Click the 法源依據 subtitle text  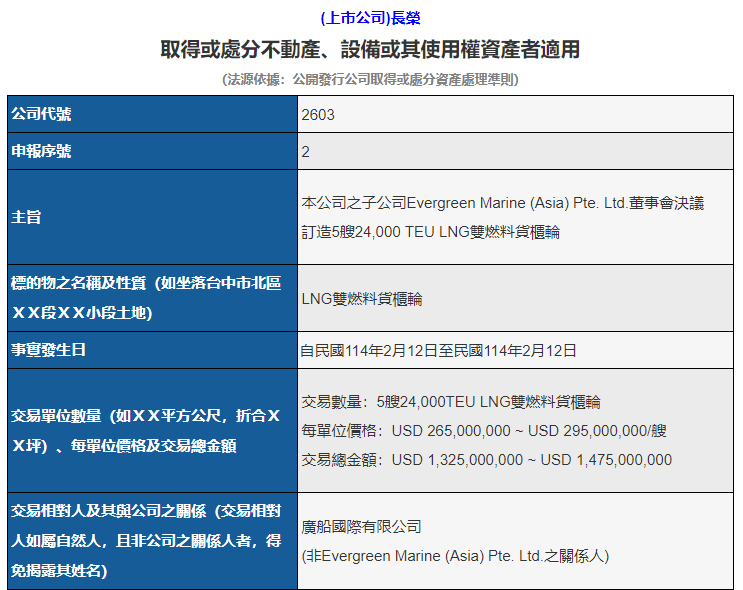(x=370, y=79)
